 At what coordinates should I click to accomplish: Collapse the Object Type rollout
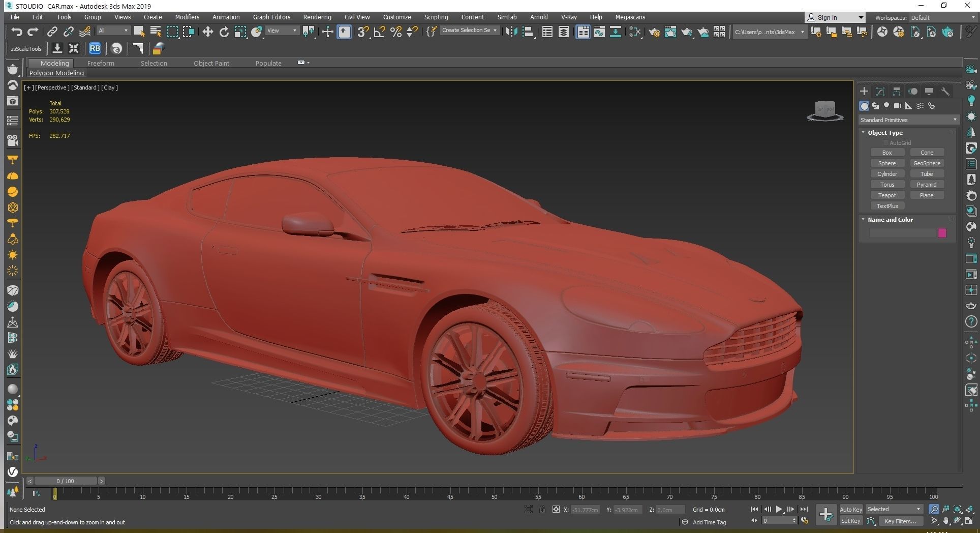tap(863, 132)
